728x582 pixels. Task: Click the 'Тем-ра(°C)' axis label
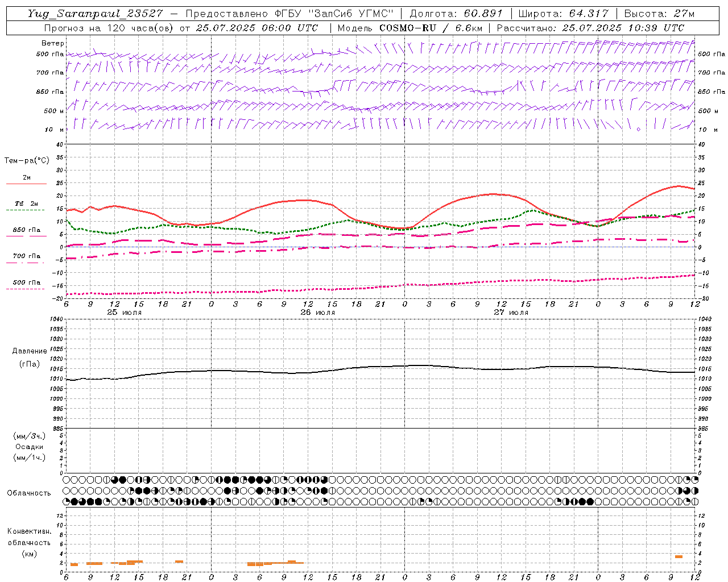pos(27,161)
